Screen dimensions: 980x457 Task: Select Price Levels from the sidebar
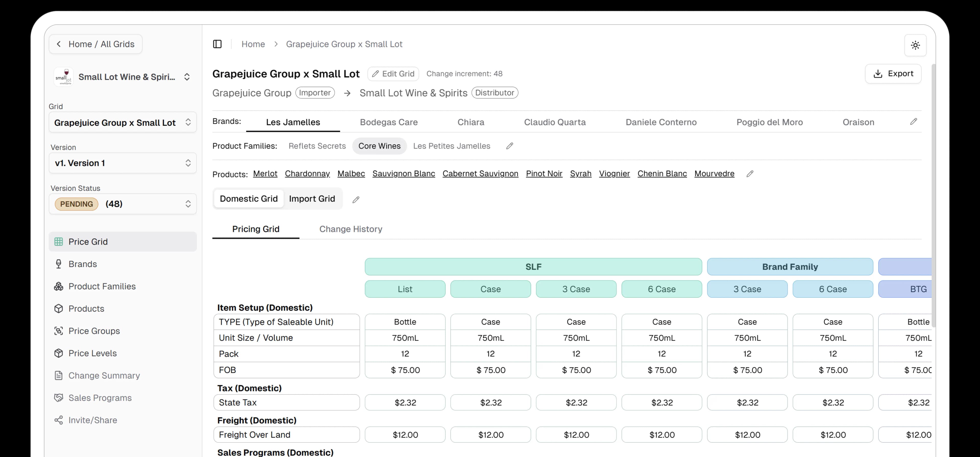(59, 353)
